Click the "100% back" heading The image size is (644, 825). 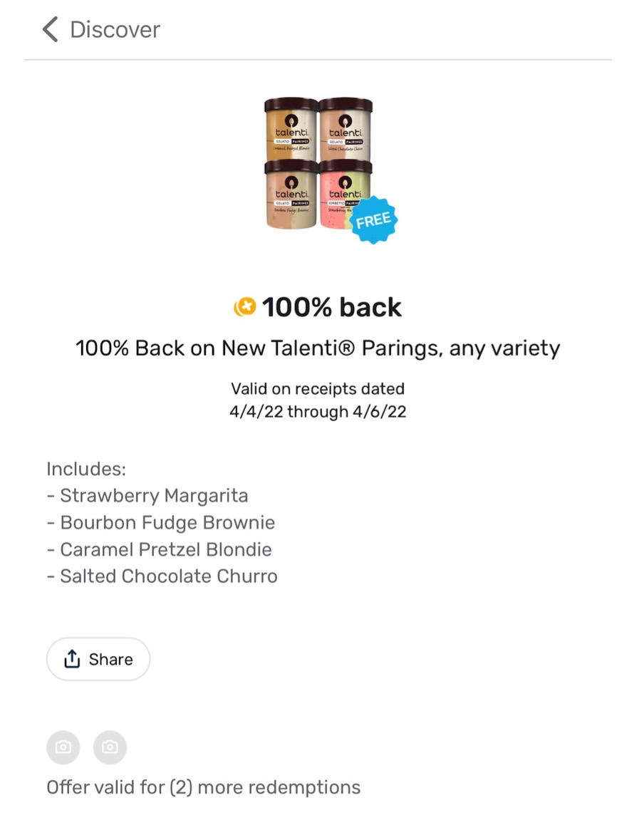click(x=331, y=308)
